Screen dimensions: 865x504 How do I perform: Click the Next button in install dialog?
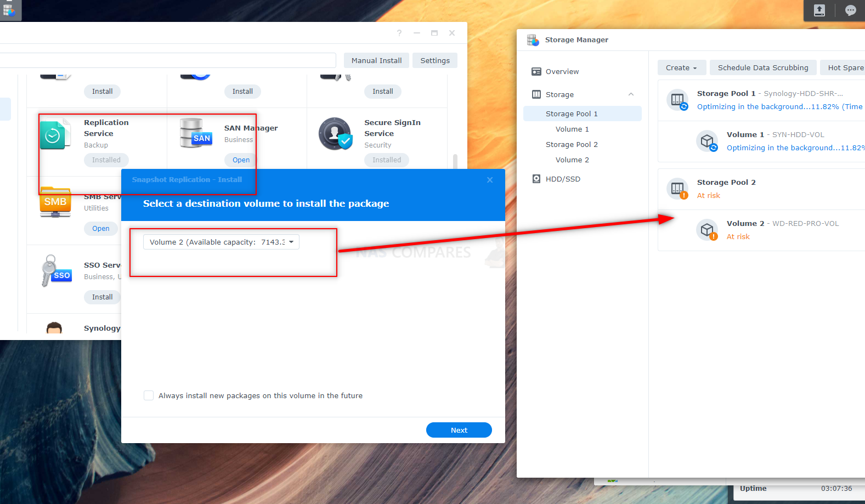[459, 430]
